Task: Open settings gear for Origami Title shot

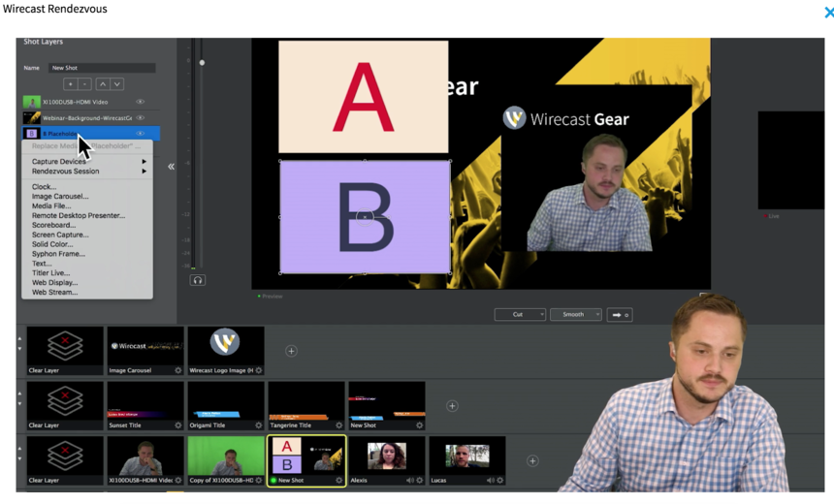Action: click(x=259, y=425)
